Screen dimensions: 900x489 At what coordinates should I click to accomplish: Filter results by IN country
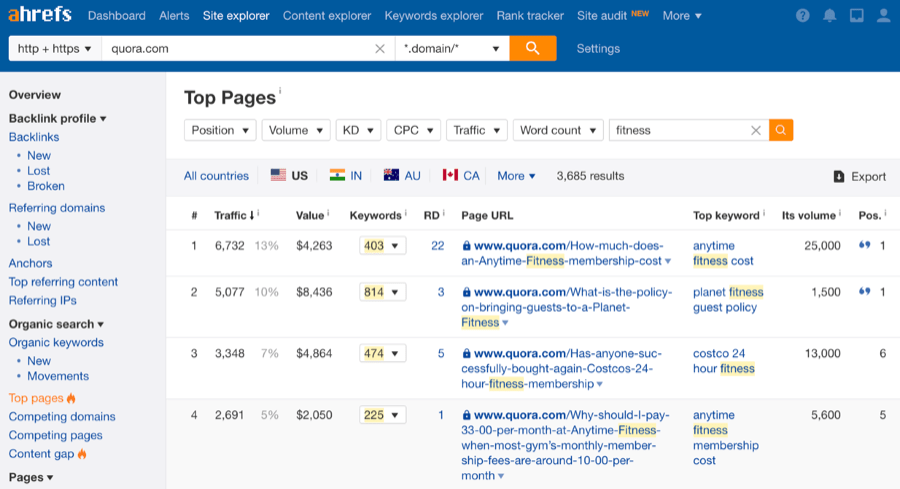[x=346, y=176]
